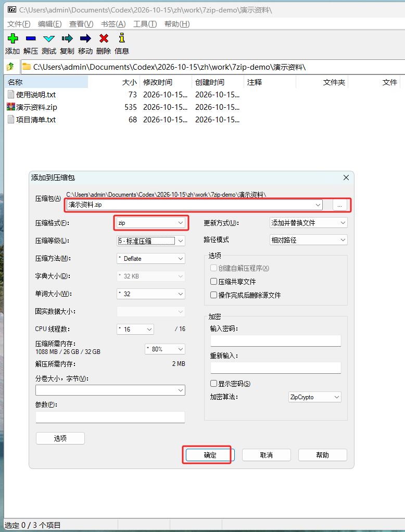This screenshot has width=405, height=532.
Task: Open the 查看(V) menu
Action: pyautogui.click(x=81, y=24)
